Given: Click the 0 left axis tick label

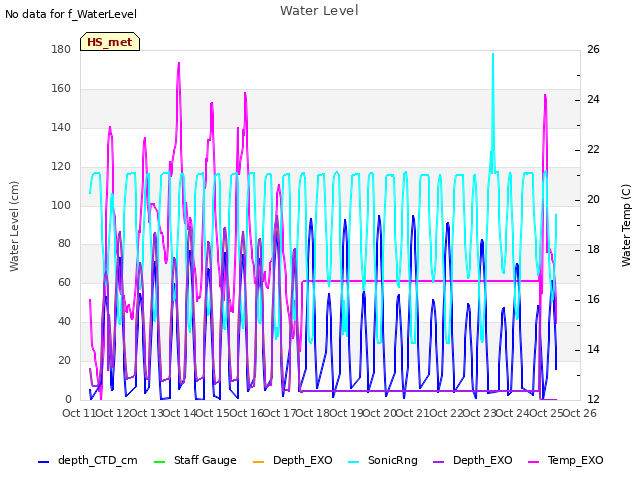Looking at the screenshot, I should (x=68, y=400).
